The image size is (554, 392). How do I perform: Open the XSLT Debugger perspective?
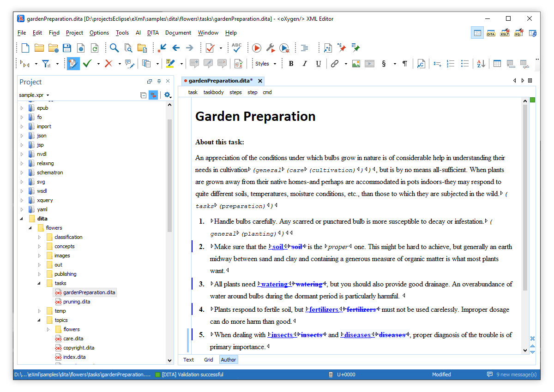pyautogui.click(x=505, y=33)
